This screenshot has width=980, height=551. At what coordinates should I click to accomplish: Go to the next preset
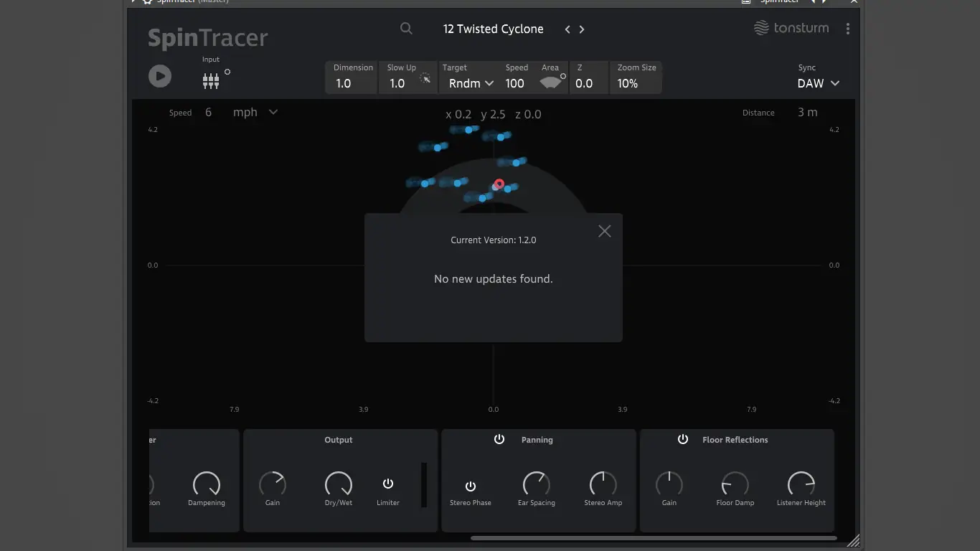click(x=582, y=29)
